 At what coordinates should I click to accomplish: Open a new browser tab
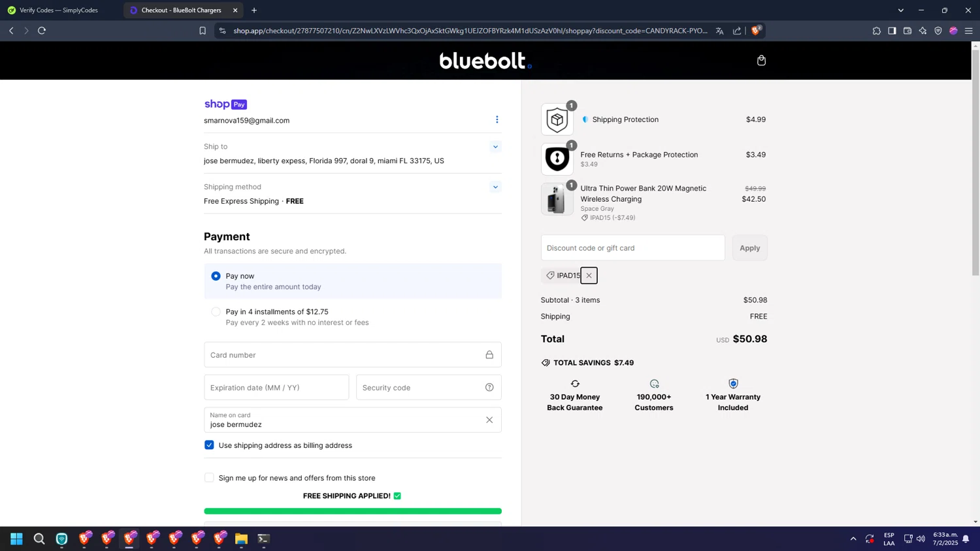click(254, 10)
